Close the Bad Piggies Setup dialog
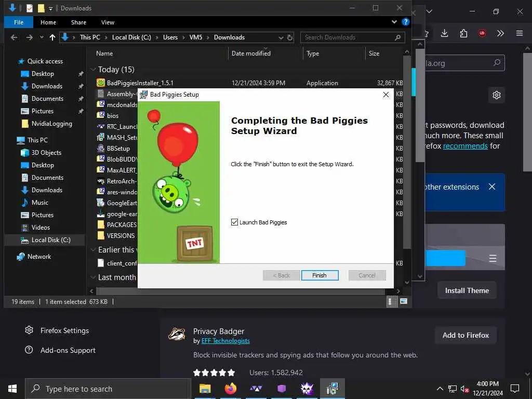The height and width of the screenshot is (399, 532). pyautogui.click(x=386, y=95)
